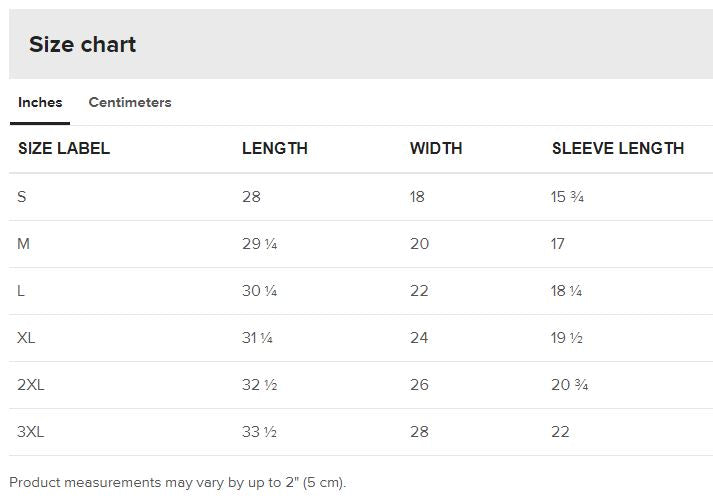713x499 pixels.
Task: Click the SIZE LABEL column header
Action: coord(64,148)
